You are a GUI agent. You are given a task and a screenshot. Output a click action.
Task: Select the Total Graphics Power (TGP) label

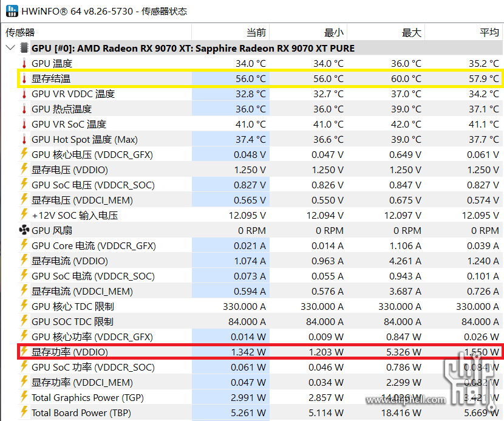87,397
